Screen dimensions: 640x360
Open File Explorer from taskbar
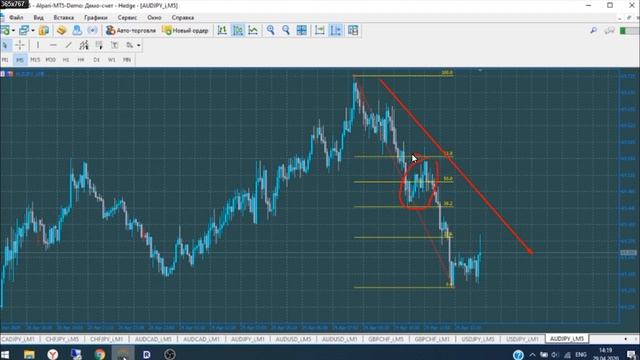click(29, 354)
